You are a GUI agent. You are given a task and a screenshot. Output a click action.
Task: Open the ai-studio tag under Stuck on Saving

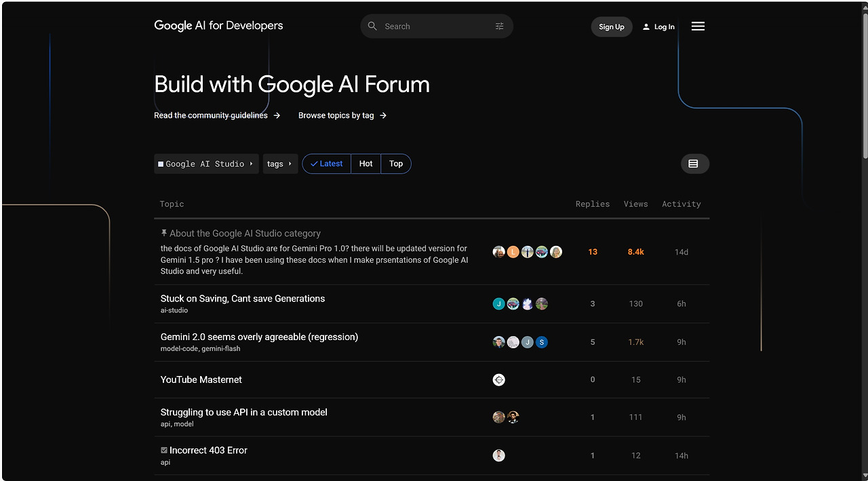(x=174, y=310)
